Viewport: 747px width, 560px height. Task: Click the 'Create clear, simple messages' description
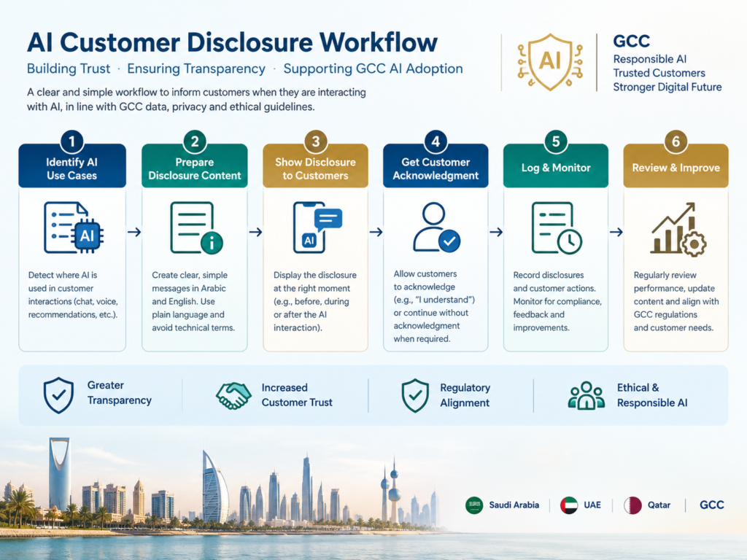click(x=193, y=301)
